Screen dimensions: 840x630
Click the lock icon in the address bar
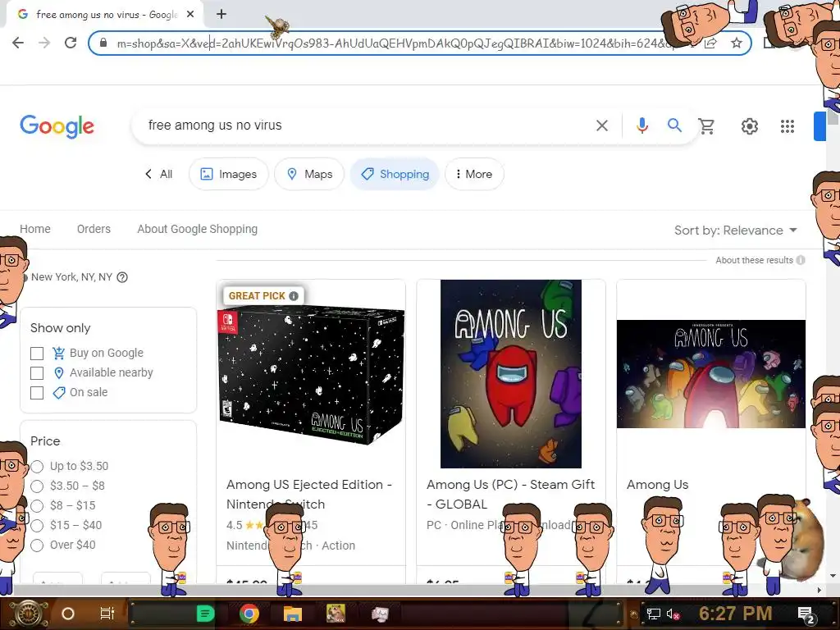(x=103, y=43)
